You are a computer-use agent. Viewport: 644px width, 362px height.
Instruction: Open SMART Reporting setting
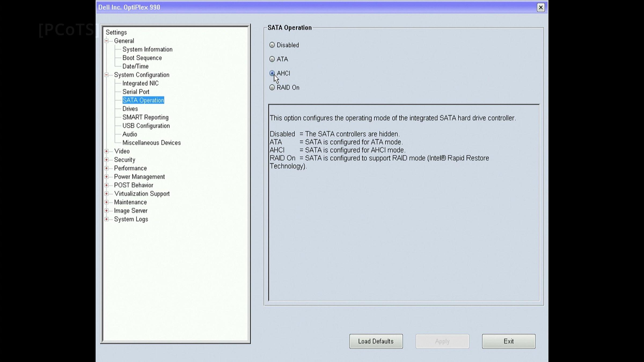tap(145, 117)
